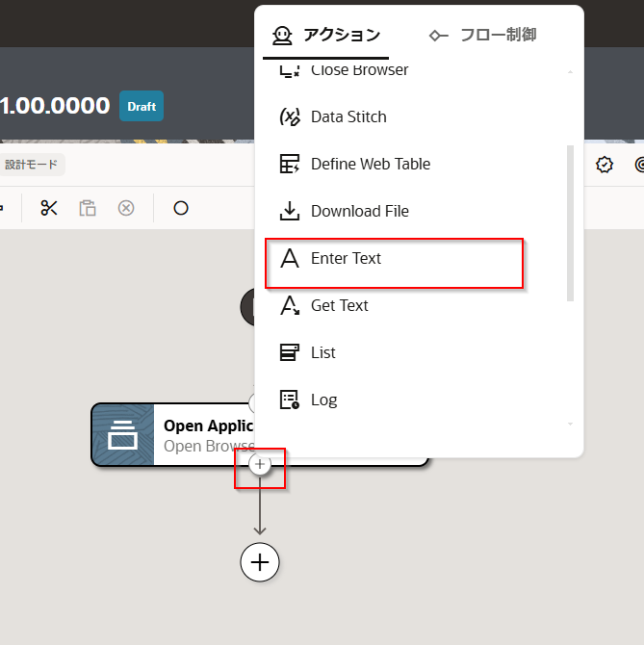Click the Close Browser icon
The height and width of the screenshot is (645, 644).
coord(290,70)
